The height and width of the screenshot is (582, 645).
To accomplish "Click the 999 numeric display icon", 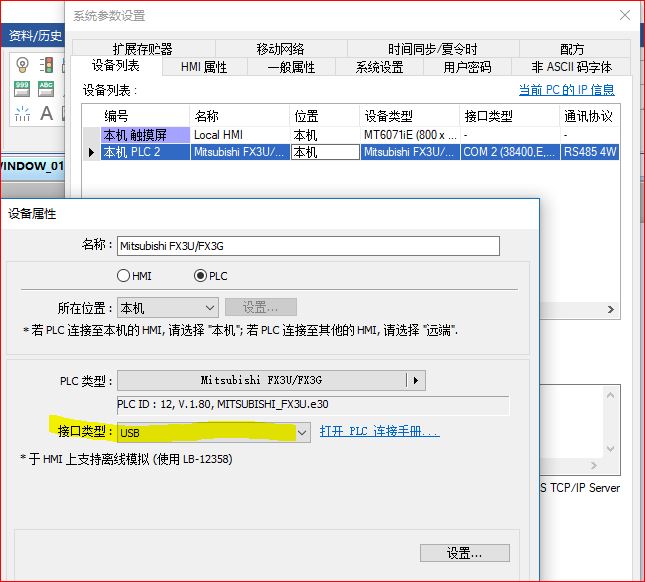I will click(21, 88).
